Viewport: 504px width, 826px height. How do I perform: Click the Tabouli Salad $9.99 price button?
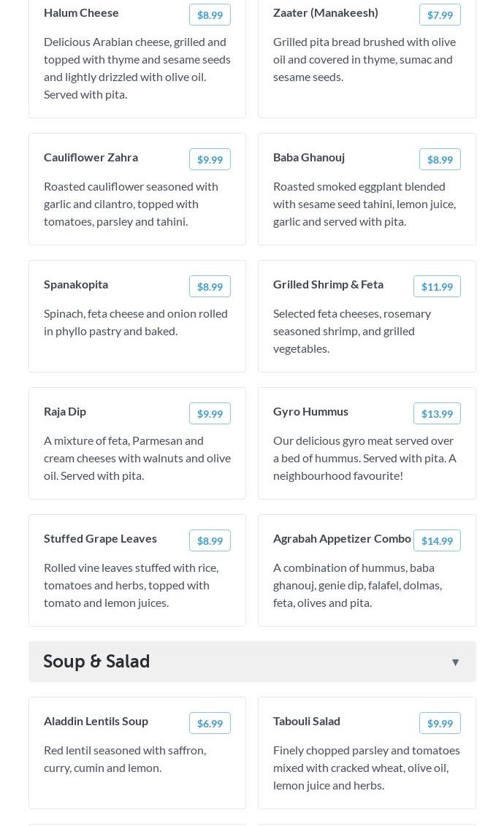tap(440, 723)
